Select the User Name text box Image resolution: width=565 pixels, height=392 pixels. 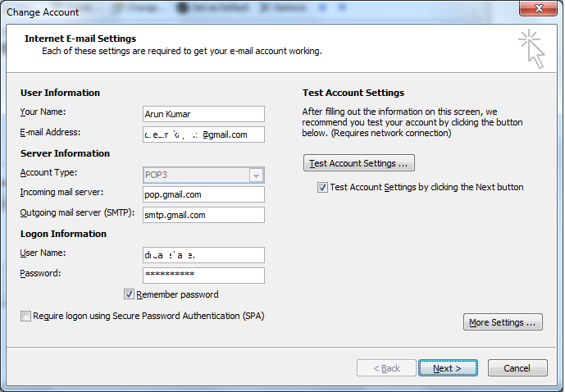[203, 255]
